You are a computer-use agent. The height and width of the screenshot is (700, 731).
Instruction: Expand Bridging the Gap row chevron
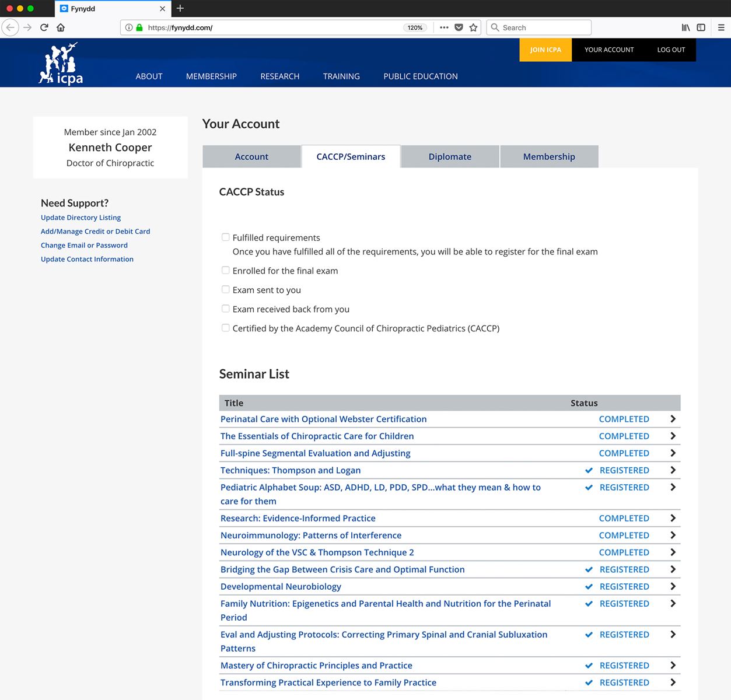(673, 569)
